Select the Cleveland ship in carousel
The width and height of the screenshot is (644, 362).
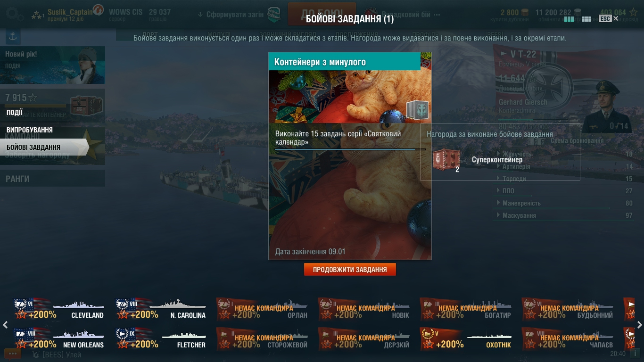[59, 309]
